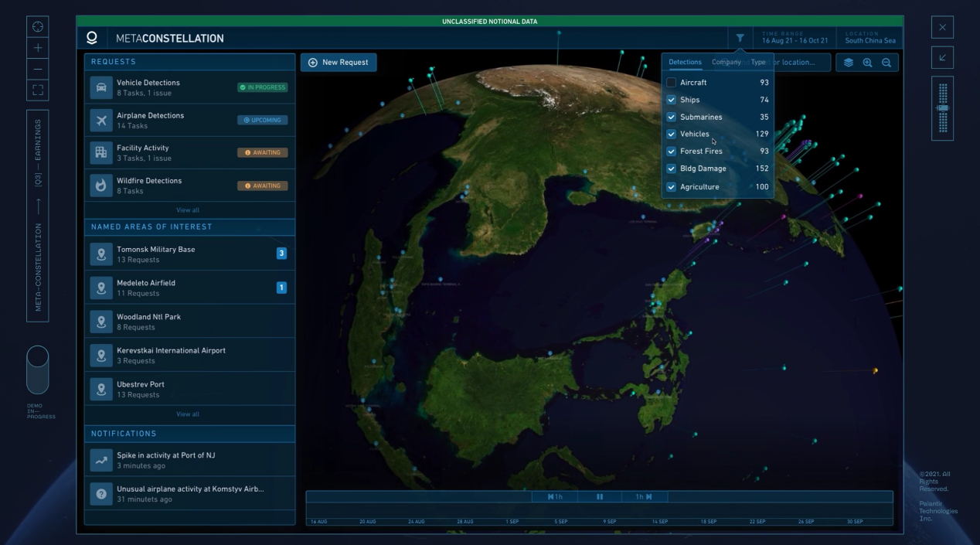The height and width of the screenshot is (545, 980).
Task: Click the minus icon in left rail
Action: click(x=37, y=68)
